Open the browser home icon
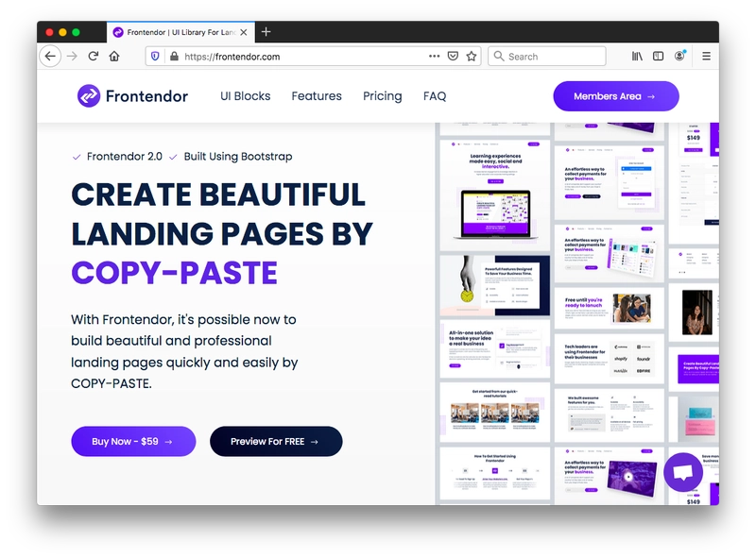 click(114, 57)
